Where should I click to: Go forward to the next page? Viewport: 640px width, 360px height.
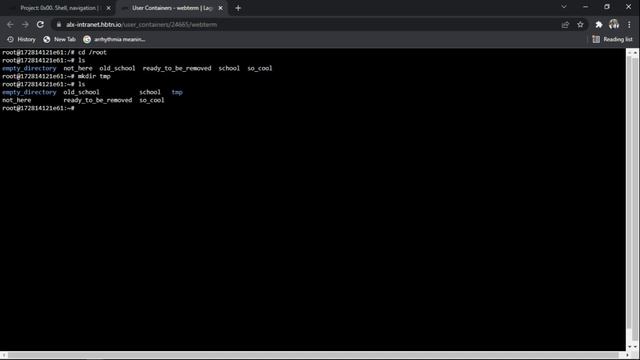coord(25,24)
